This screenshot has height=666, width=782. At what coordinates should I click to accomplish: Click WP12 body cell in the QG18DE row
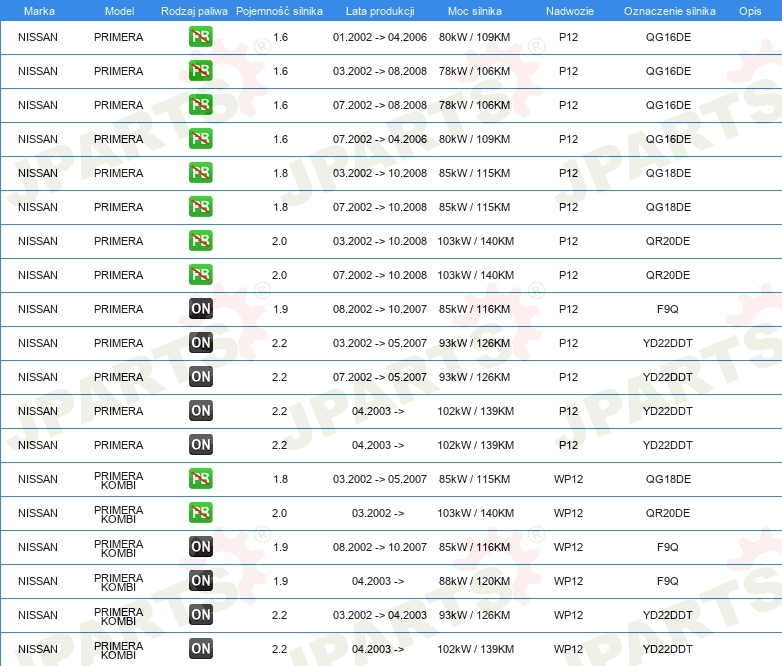(568, 479)
